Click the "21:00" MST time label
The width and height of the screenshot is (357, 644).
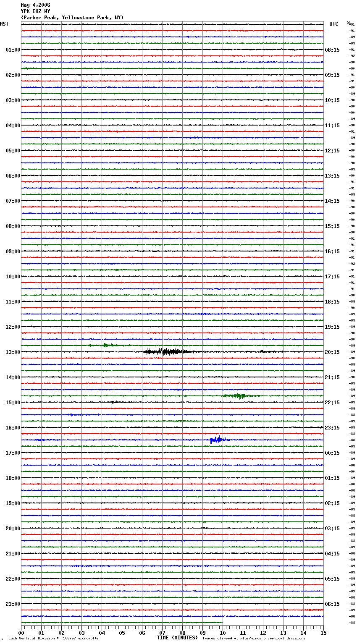click(13, 554)
